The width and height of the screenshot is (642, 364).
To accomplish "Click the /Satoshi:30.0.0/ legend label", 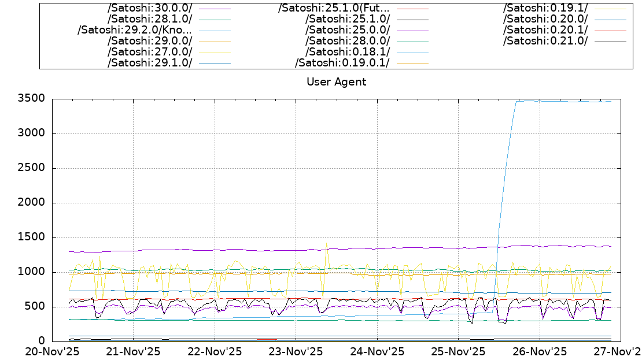I will (x=149, y=8).
